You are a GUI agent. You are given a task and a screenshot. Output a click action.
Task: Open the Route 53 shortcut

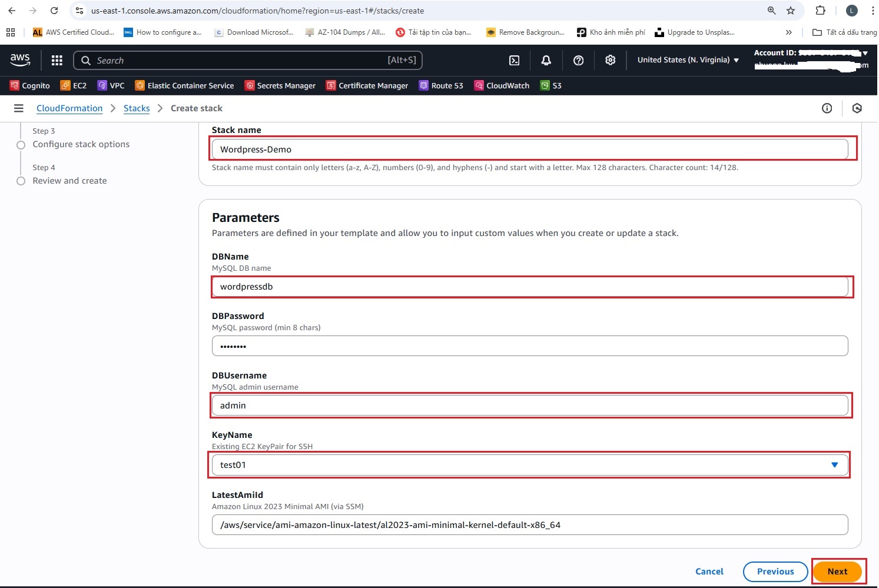[x=441, y=85]
